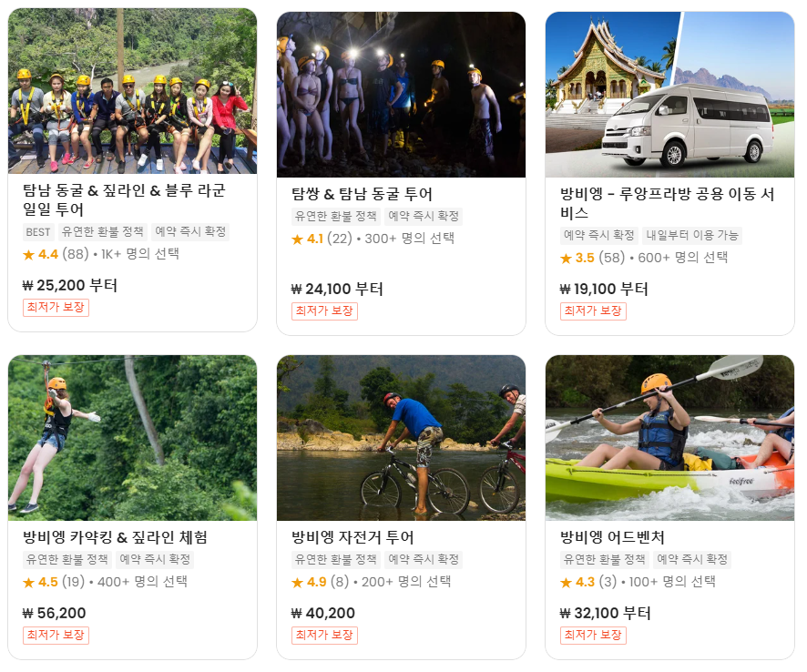Open 방비엥 카약킹 & 짚라인 체험 title
807x672 pixels.
pos(116,537)
